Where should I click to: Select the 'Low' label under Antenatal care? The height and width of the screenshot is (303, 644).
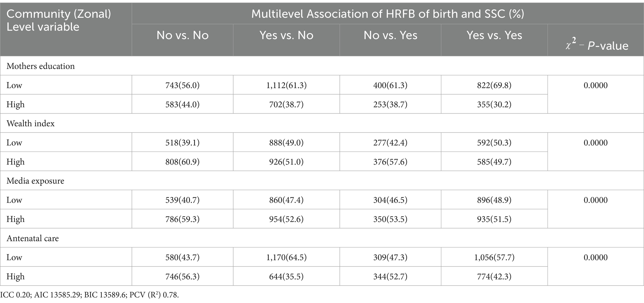click(14, 257)
